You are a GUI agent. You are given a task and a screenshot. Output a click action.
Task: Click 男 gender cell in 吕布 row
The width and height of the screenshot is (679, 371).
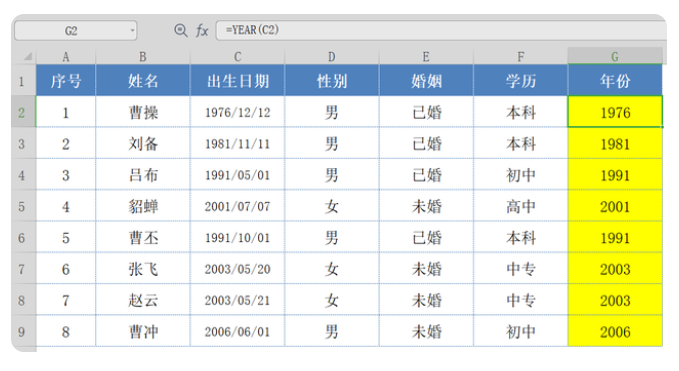tap(332, 175)
